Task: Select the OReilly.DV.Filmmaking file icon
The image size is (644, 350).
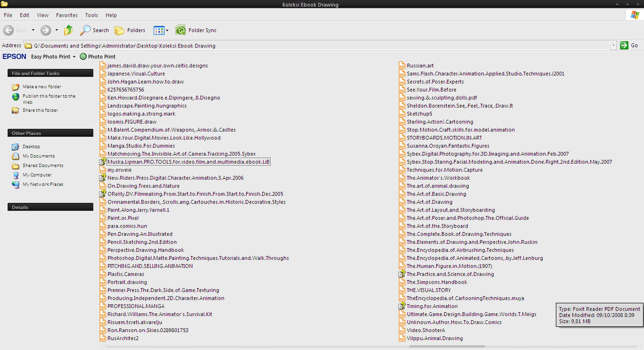Action: [103, 194]
